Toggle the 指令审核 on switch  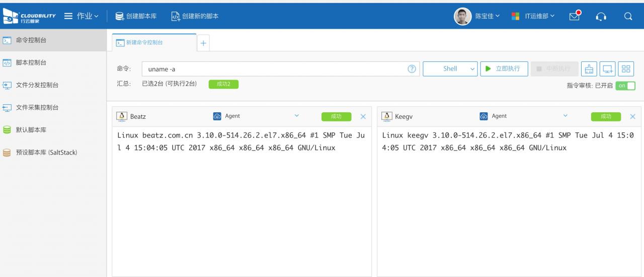pyautogui.click(x=625, y=86)
